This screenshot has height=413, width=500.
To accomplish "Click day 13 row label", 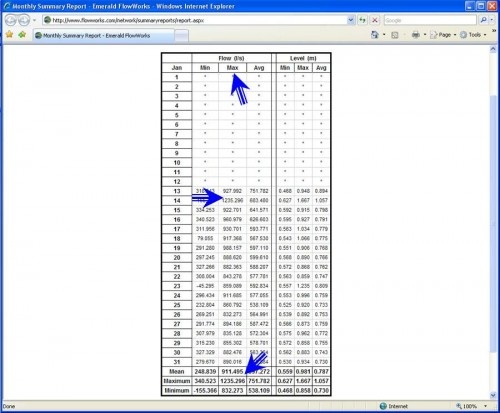I will (x=177, y=191).
